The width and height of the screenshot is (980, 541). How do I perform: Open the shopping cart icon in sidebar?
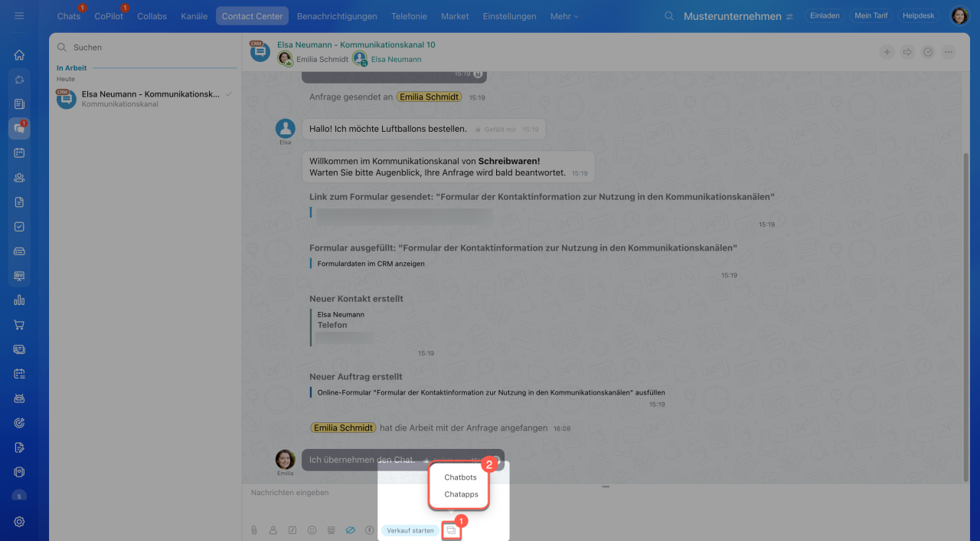coord(19,325)
